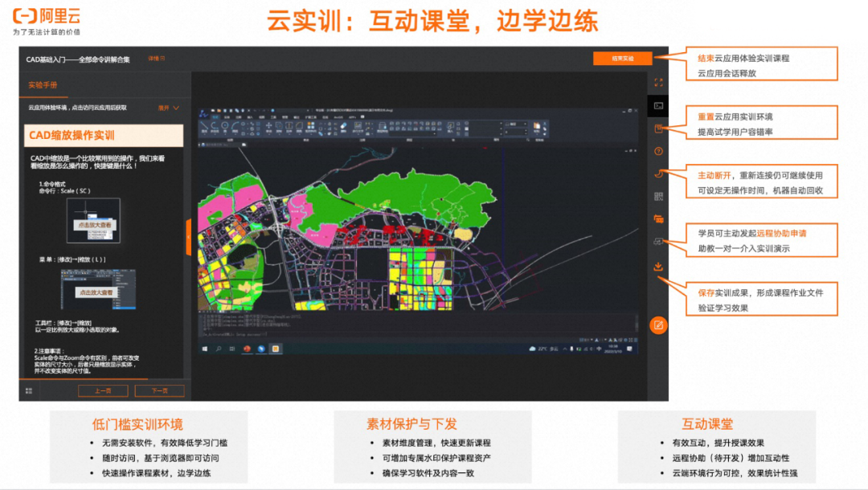
Task: Click heading 低门槛实训环境
Action: [x=137, y=424]
